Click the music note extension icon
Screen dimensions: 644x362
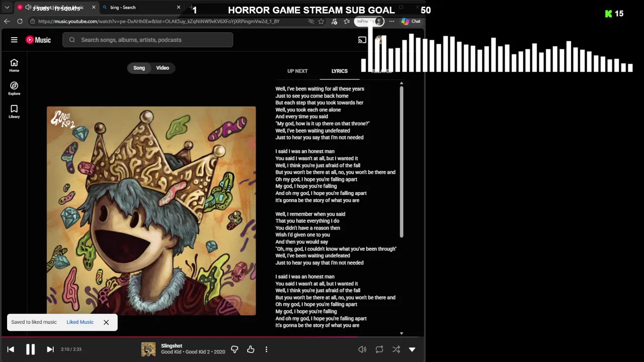tap(334, 21)
